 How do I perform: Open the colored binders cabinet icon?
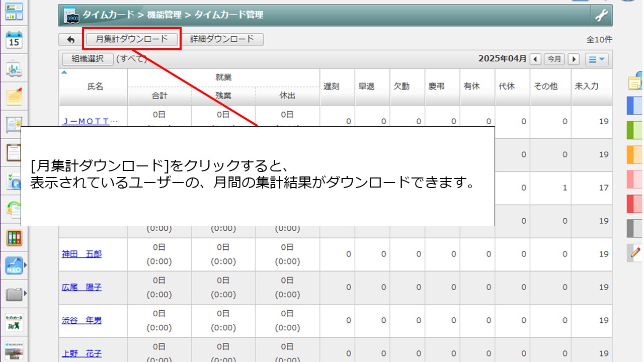[x=14, y=237]
